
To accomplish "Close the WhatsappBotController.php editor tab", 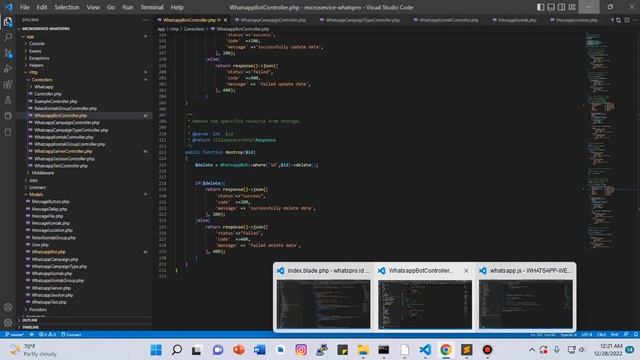I will pyautogui.click(x=225, y=20).
